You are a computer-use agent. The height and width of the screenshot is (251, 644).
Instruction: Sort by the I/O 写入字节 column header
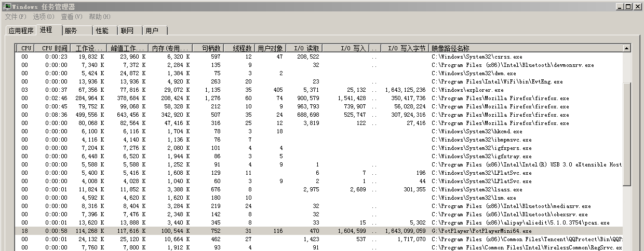tap(405, 48)
